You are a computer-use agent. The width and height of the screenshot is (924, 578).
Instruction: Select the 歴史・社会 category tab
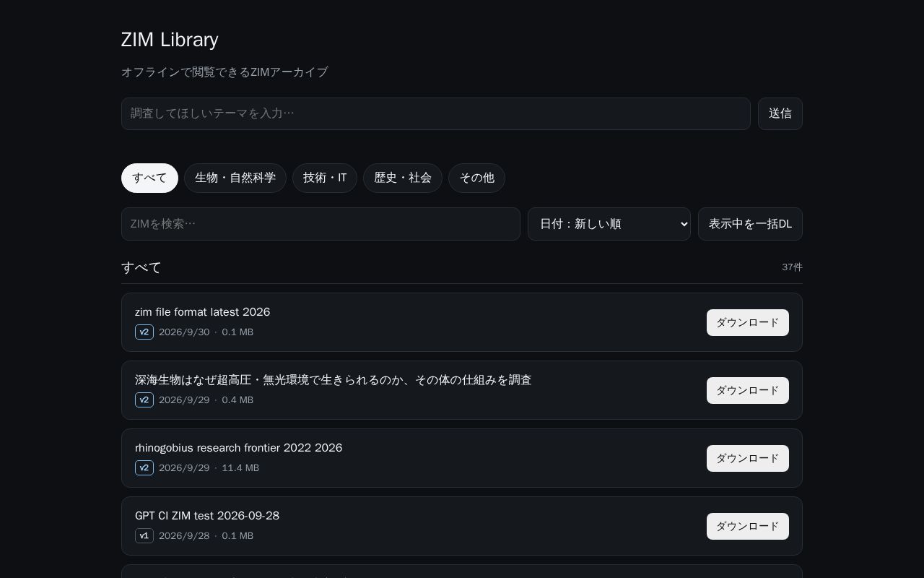(x=403, y=178)
